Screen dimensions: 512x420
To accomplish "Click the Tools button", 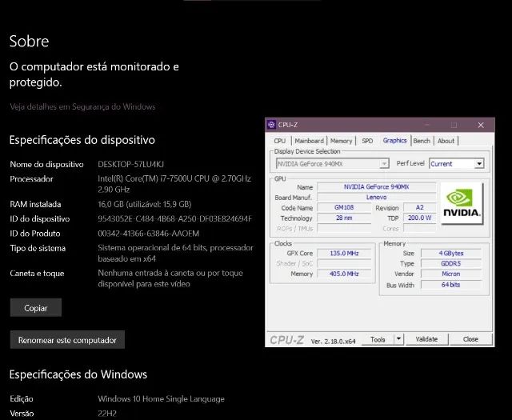I will click(377, 339).
